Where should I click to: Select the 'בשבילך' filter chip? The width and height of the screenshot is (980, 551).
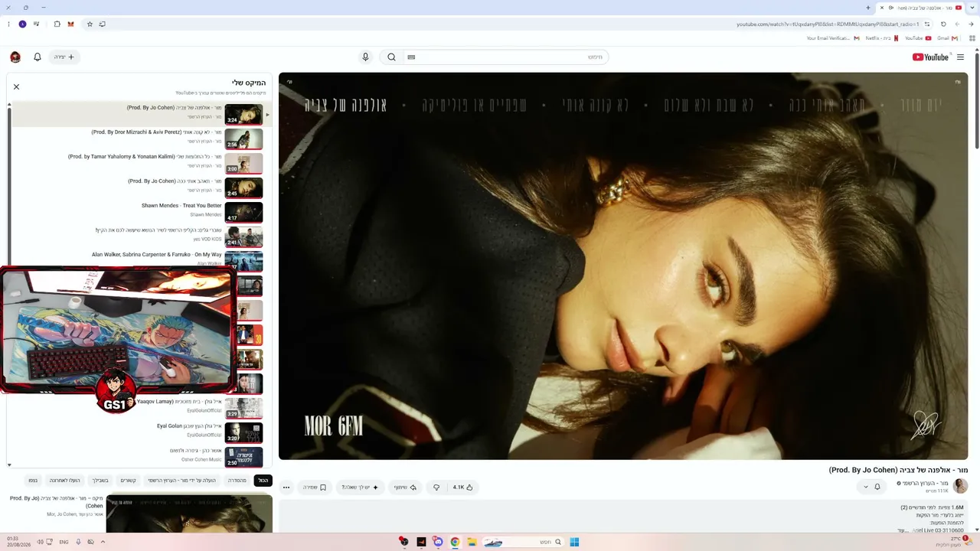coord(100,481)
